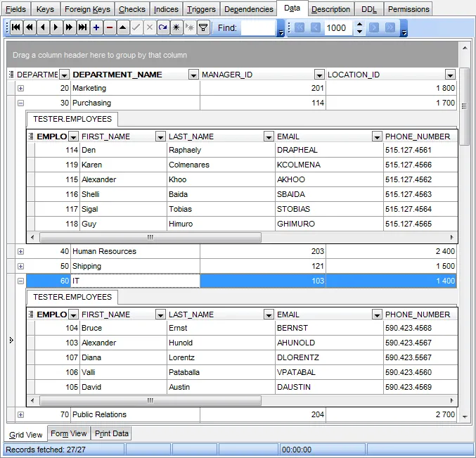This screenshot has width=476, height=458.
Task: Go to next page button beside 1000
Action: click(x=373, y=27)
